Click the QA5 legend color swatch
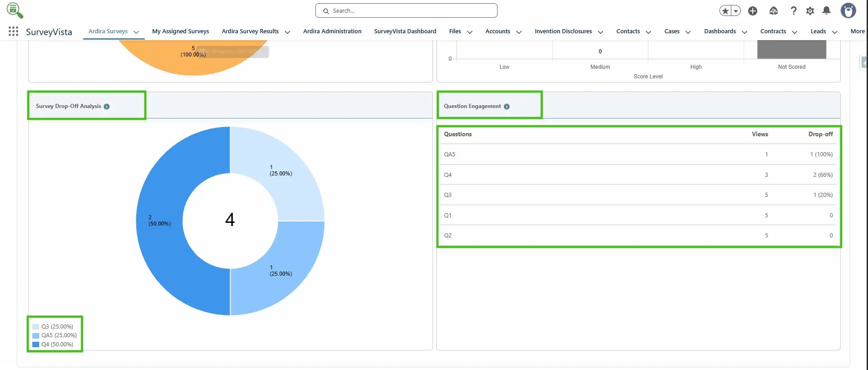This screenshot has width=868, height=370. (x=36, y=336)
